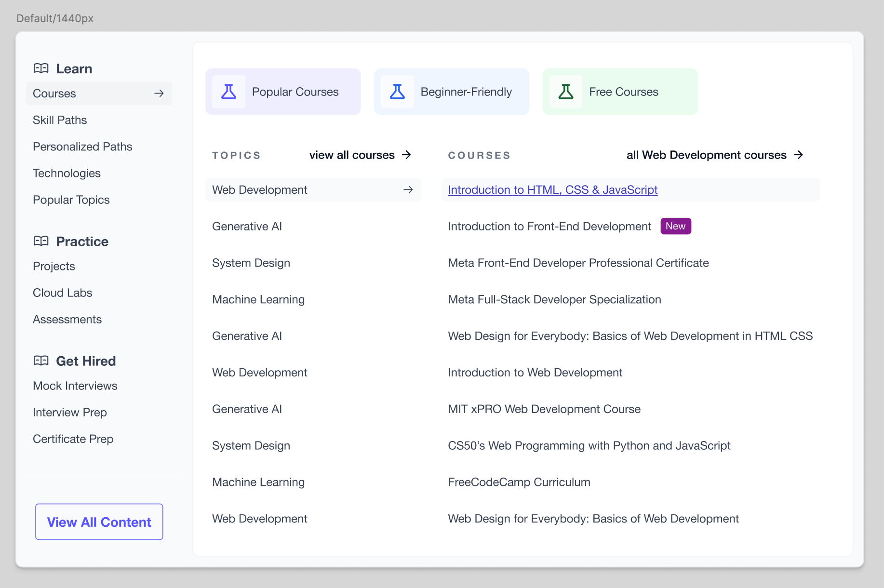Select Skill Paths in sidebar
Screen dimensions: 884x588
[x=60, y=120]
